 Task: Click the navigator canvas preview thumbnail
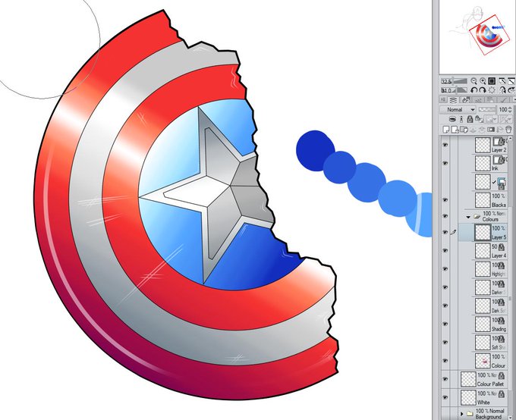coord(477,37)
